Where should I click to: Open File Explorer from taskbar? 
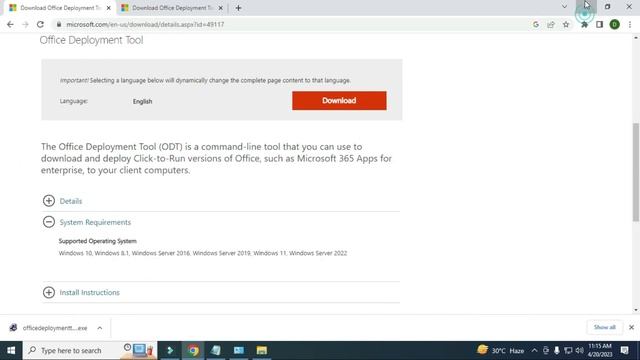tap(262, 350)
